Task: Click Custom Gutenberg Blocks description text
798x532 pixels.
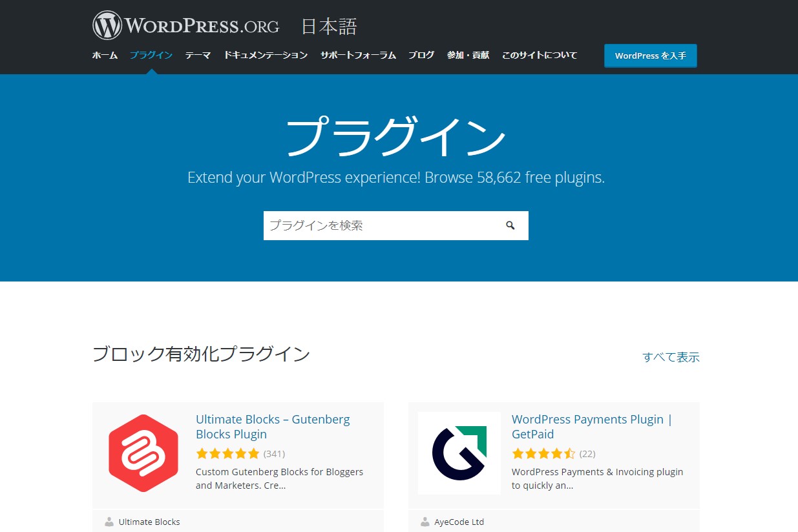Action: coord(279,478)
